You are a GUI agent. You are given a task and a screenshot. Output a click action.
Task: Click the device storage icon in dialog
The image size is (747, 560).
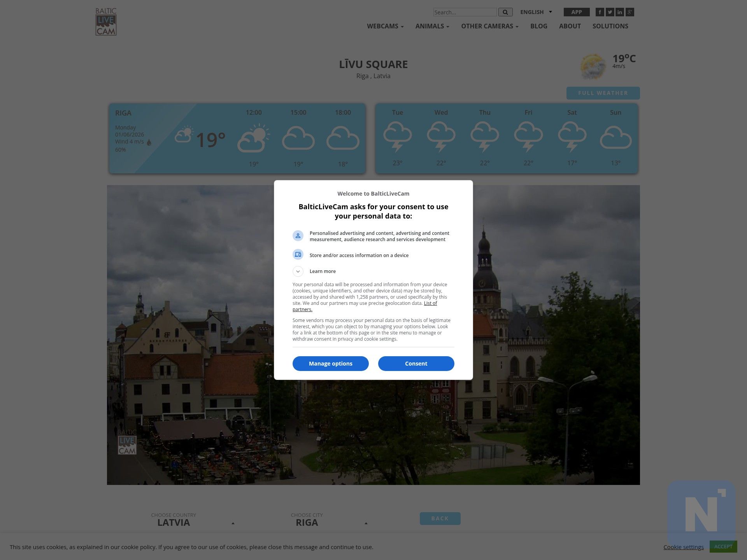[x=298, y=255]
